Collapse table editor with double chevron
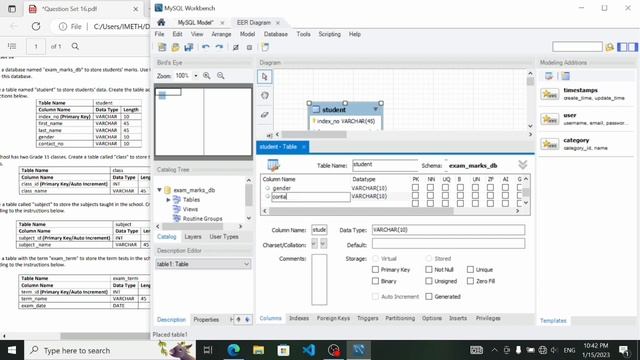This screenshot has height=360, width=640. [522, 164]
